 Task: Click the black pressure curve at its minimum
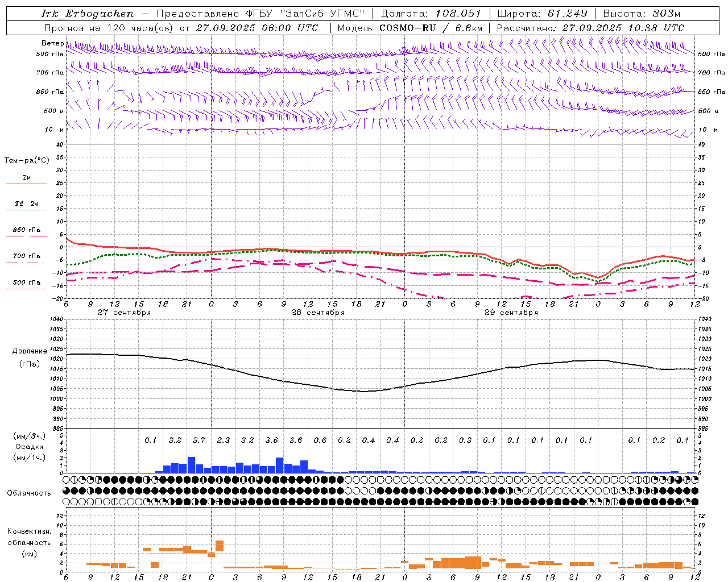coord(364,391)
